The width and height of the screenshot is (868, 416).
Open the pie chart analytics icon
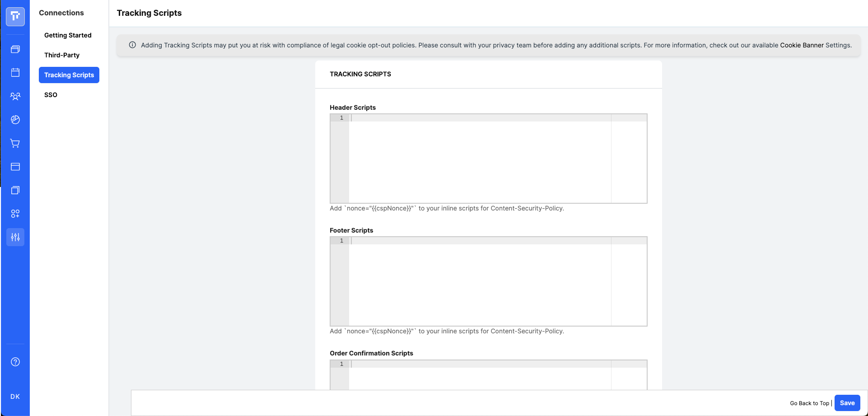15,120
